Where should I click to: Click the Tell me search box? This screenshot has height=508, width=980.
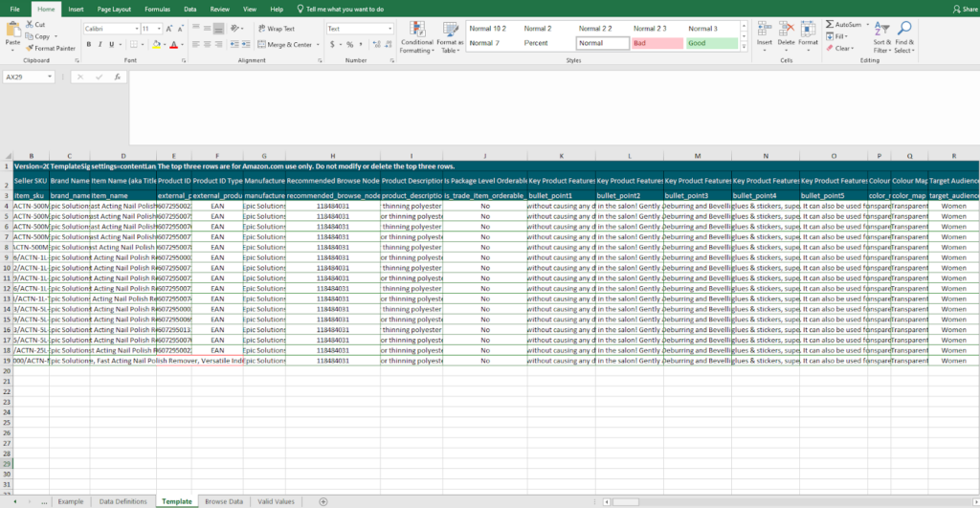345,9
